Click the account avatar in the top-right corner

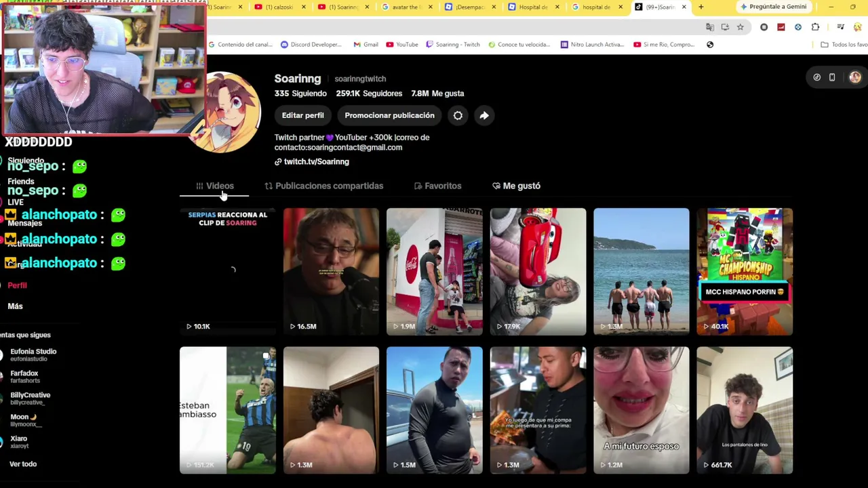(x=854, y=77)
